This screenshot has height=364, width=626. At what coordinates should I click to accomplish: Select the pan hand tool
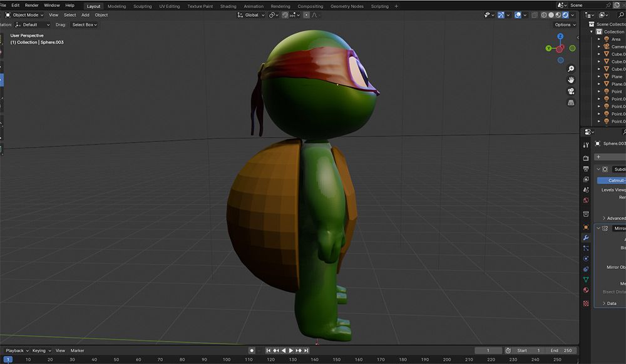[x=571, y=80]
